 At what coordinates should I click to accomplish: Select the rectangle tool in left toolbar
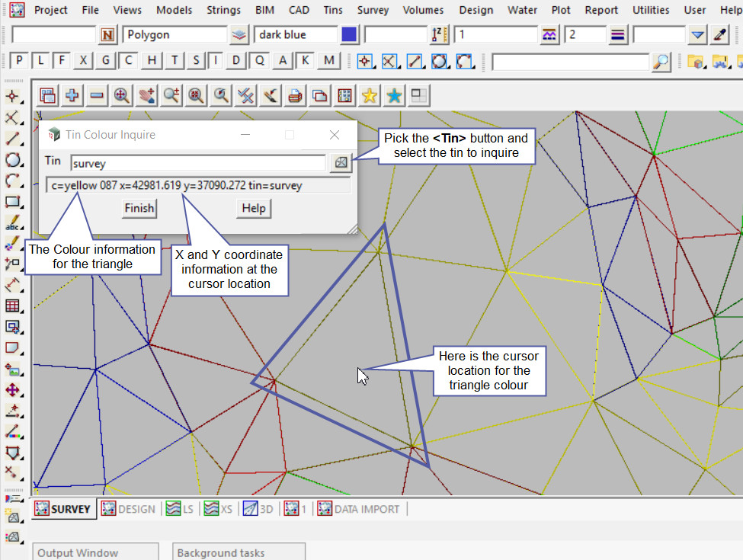(x=12, y=202)
